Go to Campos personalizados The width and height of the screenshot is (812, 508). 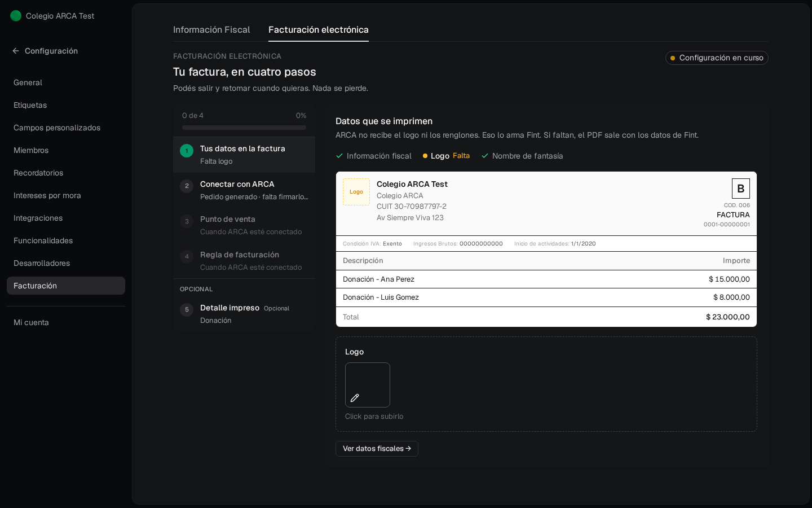click(66, 128)
